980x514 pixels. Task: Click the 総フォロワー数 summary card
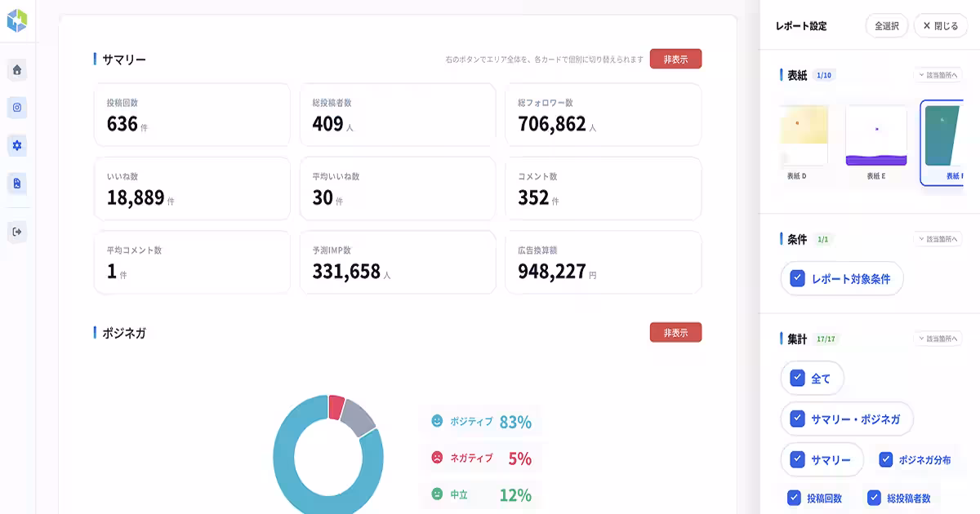click(x=603, y=115)
